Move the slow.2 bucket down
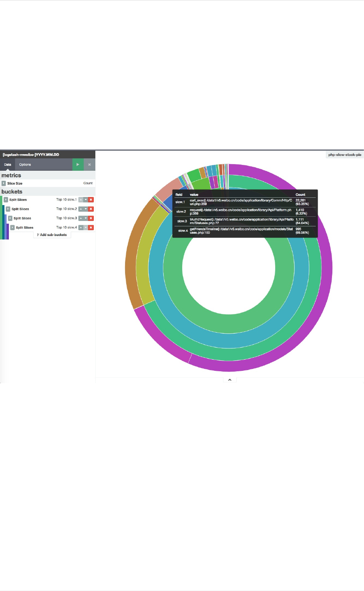The height and width of the screenshot is (591, 364). [86, 209]
